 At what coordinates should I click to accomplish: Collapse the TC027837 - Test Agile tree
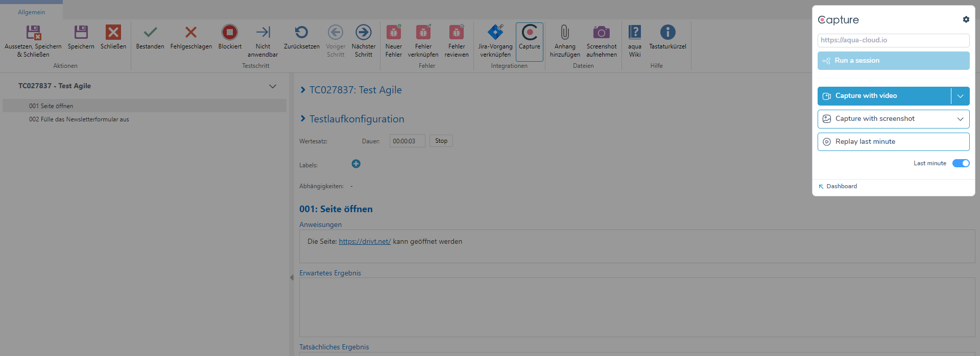click(273, 86)
